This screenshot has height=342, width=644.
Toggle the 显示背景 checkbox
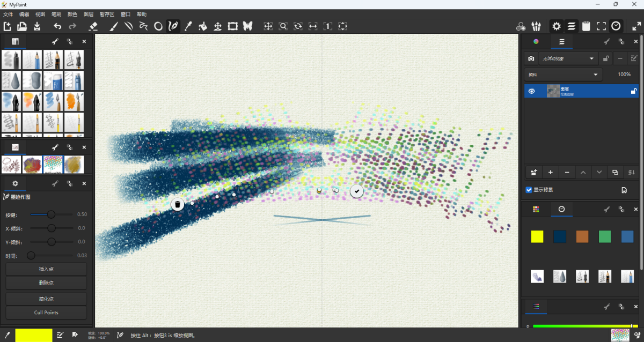[529, 190]
